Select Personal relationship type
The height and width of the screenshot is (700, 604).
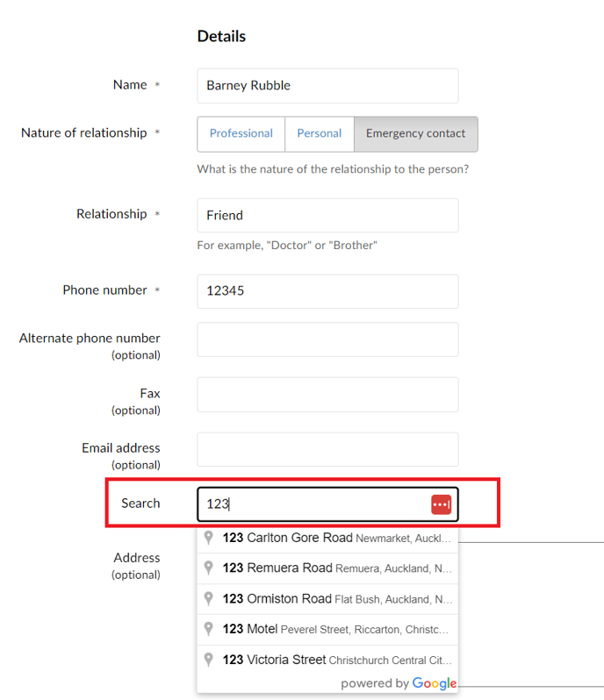point(320,134)
